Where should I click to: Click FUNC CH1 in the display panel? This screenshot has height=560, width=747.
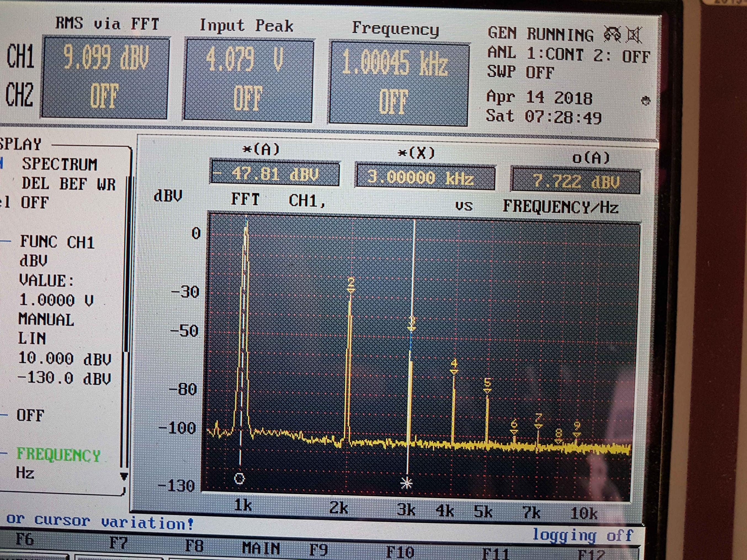[x=57, y=242]
